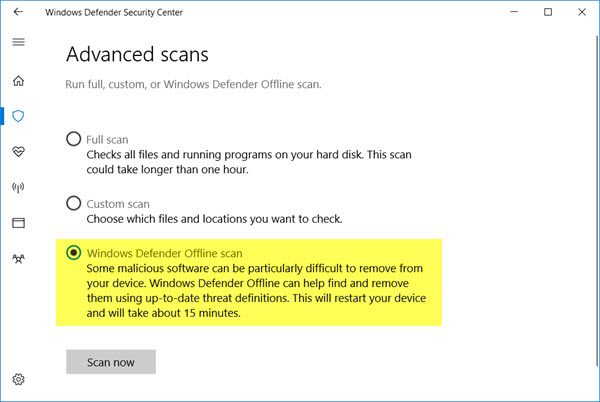The height and width of the screenshot is (402, 600).
Task: Maximize the Security Center window
Action: tap(548, 12)
